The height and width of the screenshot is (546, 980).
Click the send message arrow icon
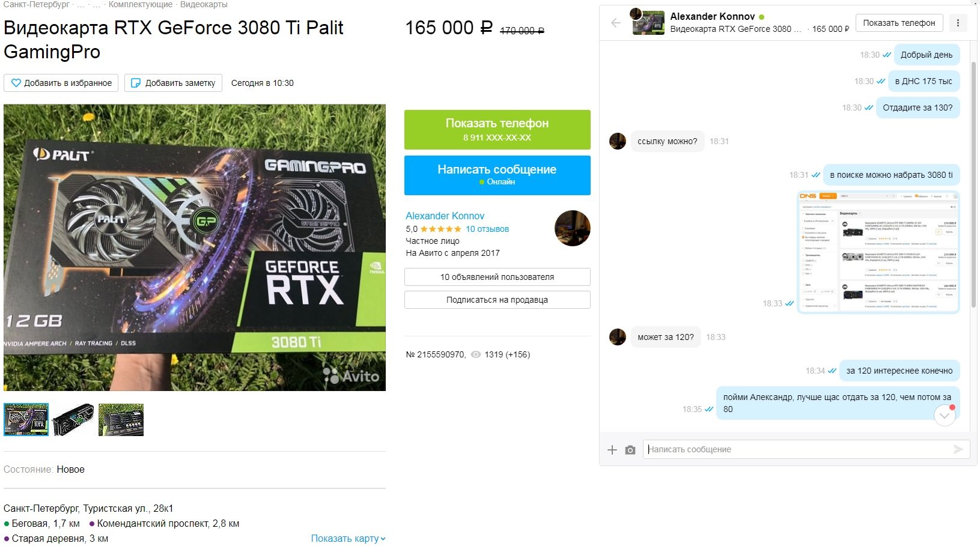point(958,449)
